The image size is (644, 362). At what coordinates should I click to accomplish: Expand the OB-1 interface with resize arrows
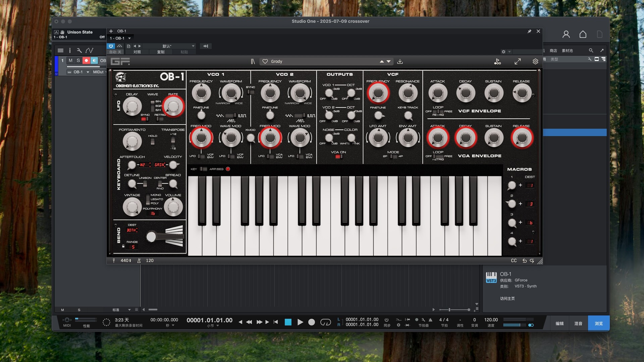coord(518,61)
